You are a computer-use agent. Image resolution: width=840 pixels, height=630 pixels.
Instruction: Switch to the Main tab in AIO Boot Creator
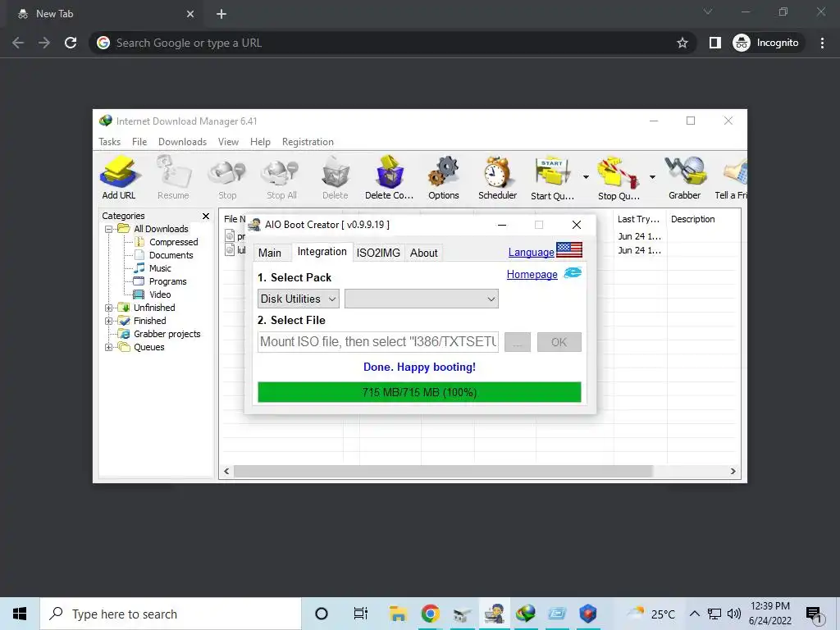coord(270,253)
